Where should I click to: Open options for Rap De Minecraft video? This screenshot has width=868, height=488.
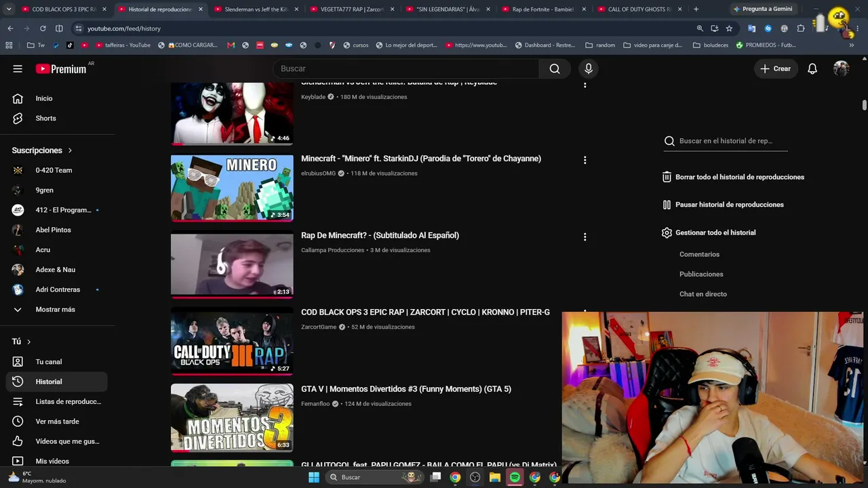(585, 237)
